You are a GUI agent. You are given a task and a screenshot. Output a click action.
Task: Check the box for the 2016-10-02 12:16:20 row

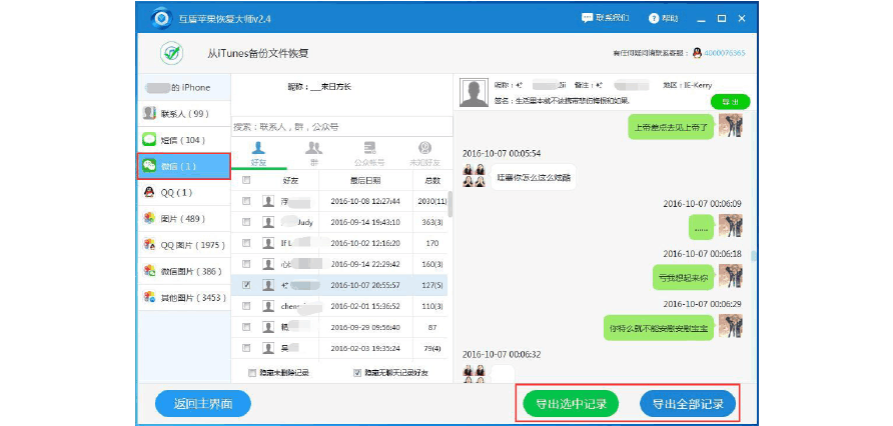tap(246, 243)
